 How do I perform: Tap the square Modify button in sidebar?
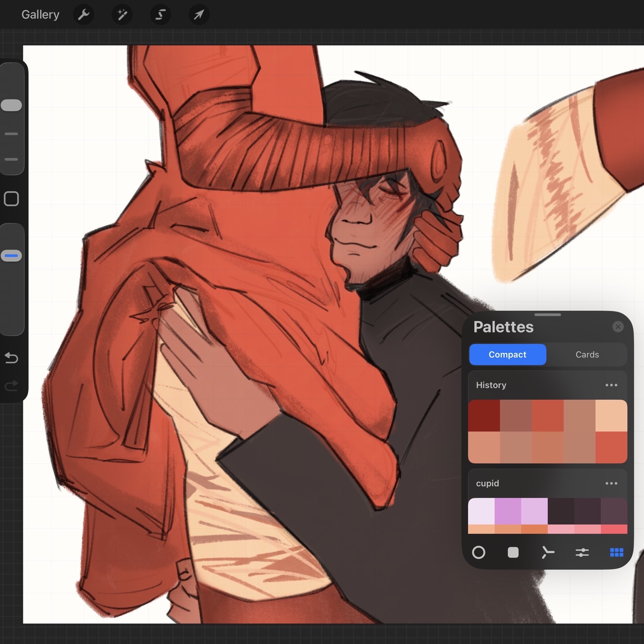pyautogui.click(x=12, y=199)
